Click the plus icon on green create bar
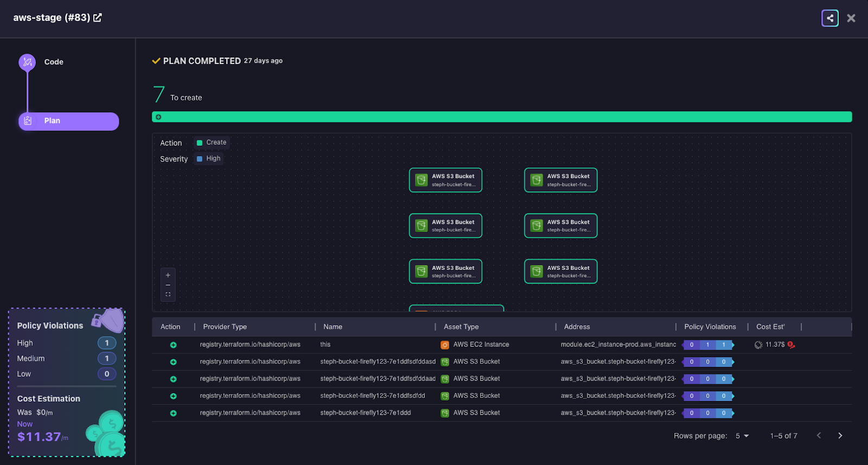 158,117
